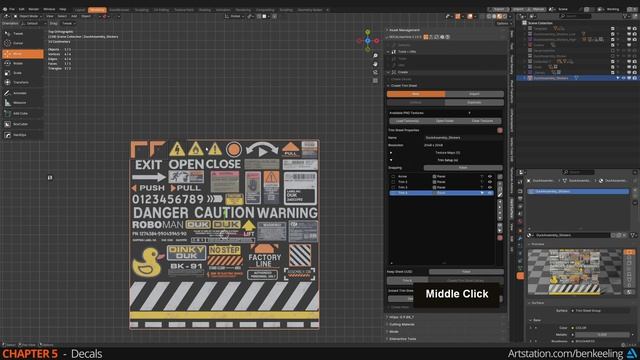Click the outliner filter funnel icon

coord(625,16)
